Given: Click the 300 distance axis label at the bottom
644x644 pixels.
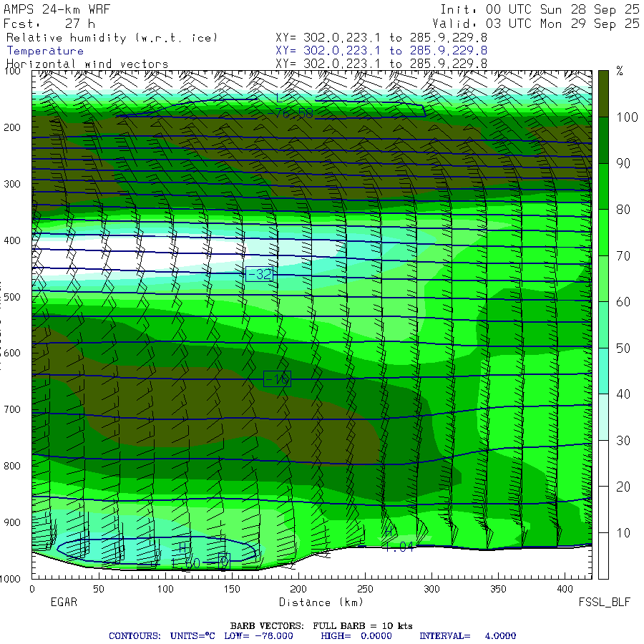Looking at the screenshot, I should (431, 589).
